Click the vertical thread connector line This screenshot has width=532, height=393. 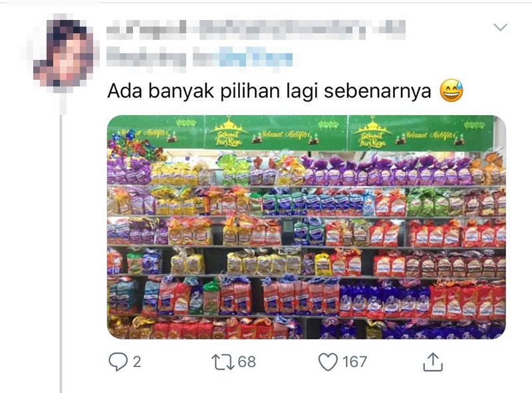pos(61,254)
